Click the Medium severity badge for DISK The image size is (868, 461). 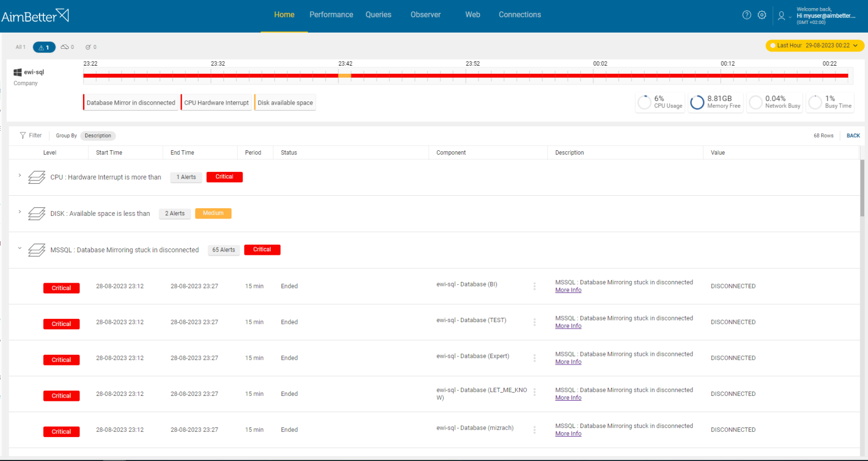coord(213,213)
